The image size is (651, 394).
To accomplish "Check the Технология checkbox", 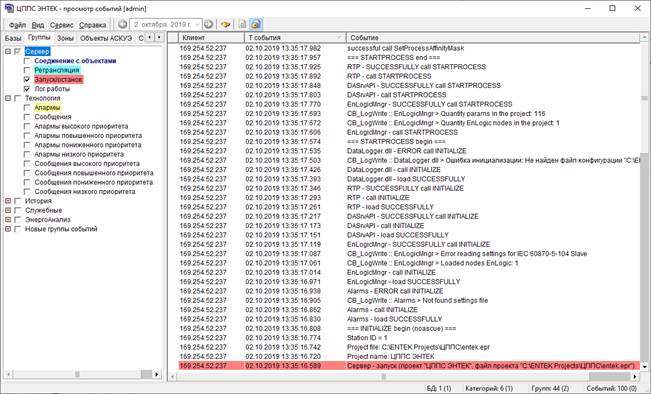I will point(17,98).
